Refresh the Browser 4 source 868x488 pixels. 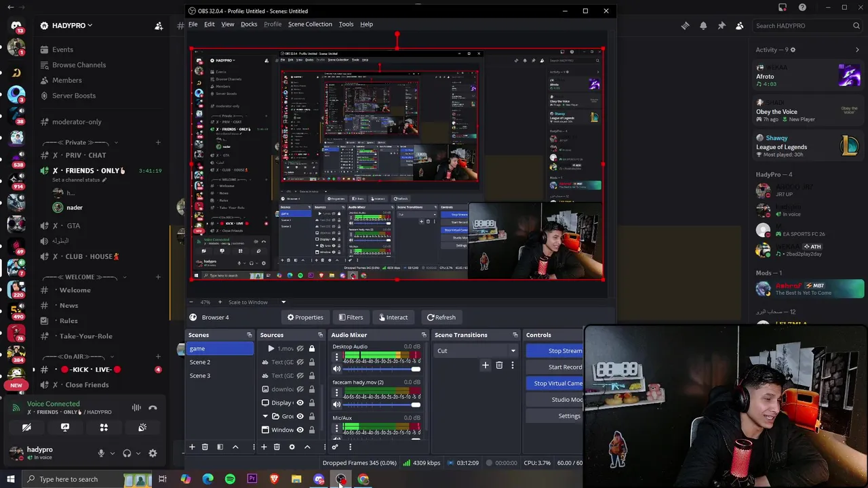point(441,317)
